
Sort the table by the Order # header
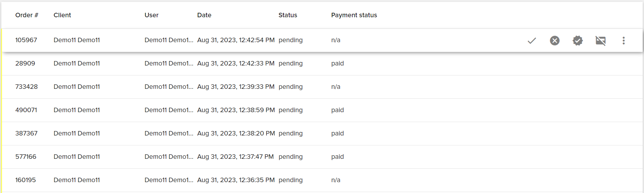(x=27, y=15)
